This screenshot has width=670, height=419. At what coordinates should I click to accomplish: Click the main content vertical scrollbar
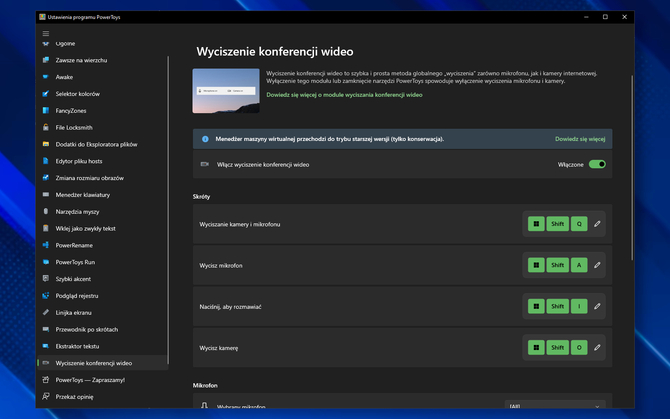[x=632, y=167]
